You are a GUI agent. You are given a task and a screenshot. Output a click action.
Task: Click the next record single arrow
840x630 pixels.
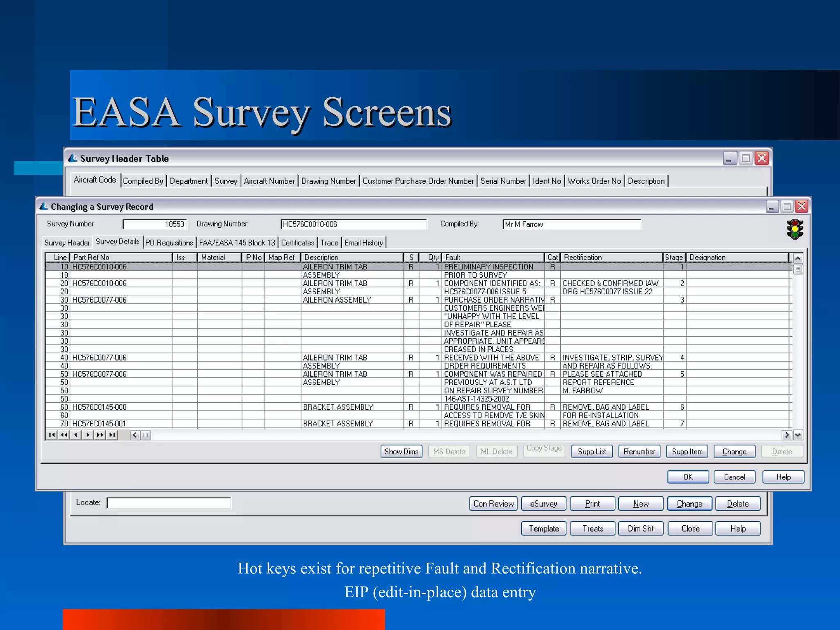(x=87, y=435)
